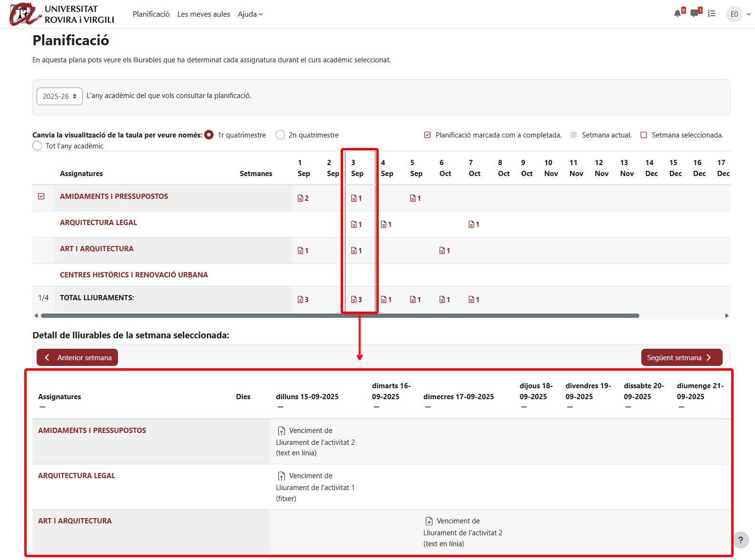Click week 6 deliverable icon for ART I ARQUITECTURA

tap(444, 251)
